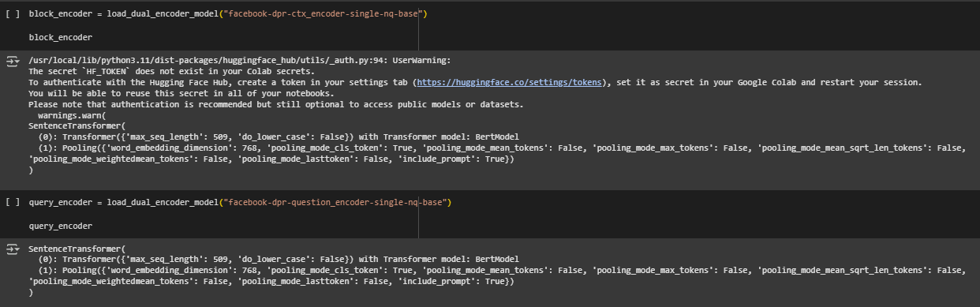Run the query_encoder cell
Image resolution: width=980 pixels, height=307 pixels.
(12, 203)
